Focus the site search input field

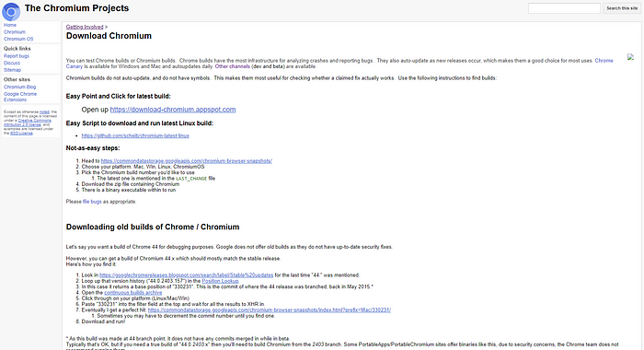[x=564, y=8]
